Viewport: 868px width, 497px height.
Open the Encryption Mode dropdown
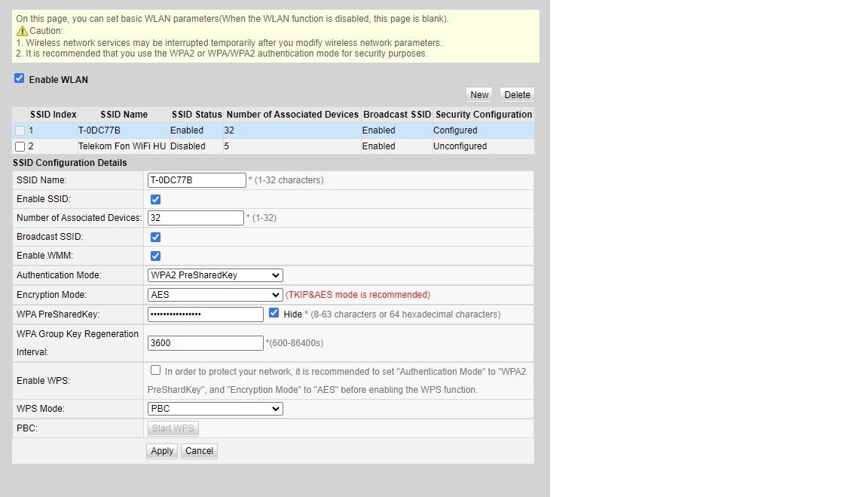point(215,295)
